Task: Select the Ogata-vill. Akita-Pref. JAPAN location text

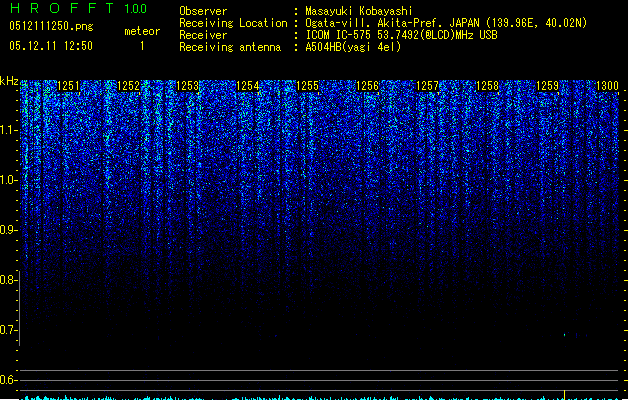Action: point(446,23)
